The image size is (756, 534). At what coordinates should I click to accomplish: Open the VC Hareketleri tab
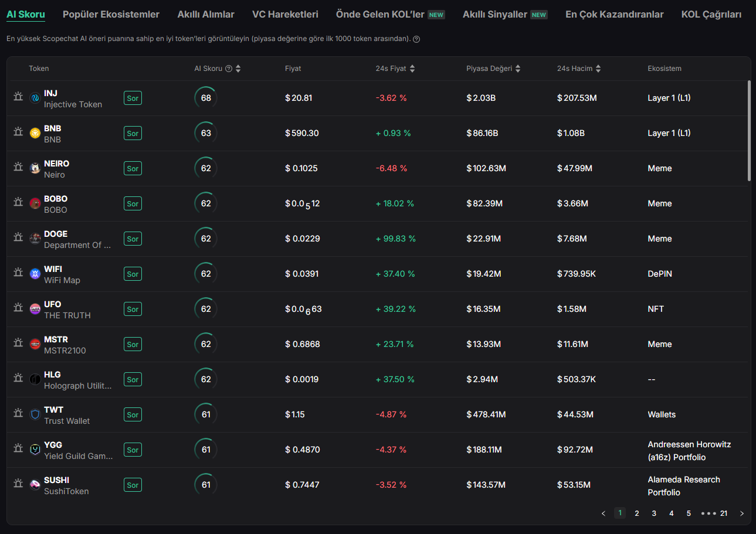(285, 14)
